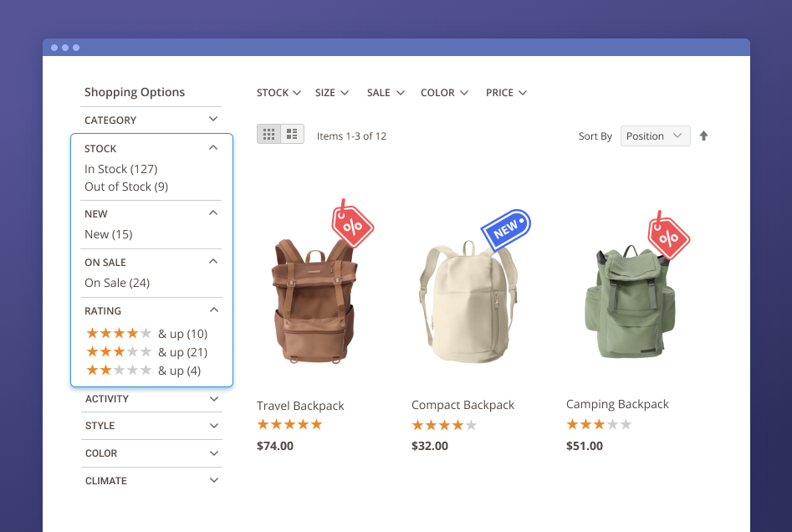Screen dimensions: 792x532
Task: Click Travel Backpack five-star rating
Action: [x=289, y=425]
